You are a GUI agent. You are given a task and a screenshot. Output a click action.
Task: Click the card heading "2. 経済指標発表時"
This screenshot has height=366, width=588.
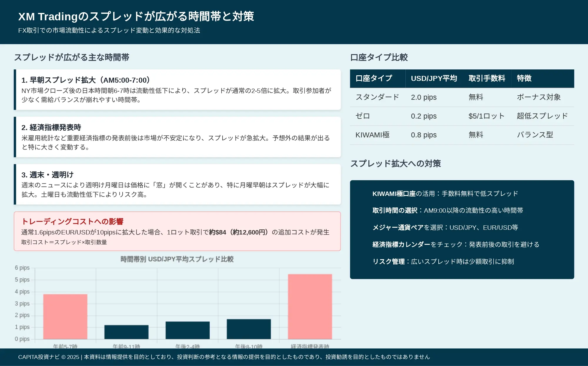tap(51, 127)
